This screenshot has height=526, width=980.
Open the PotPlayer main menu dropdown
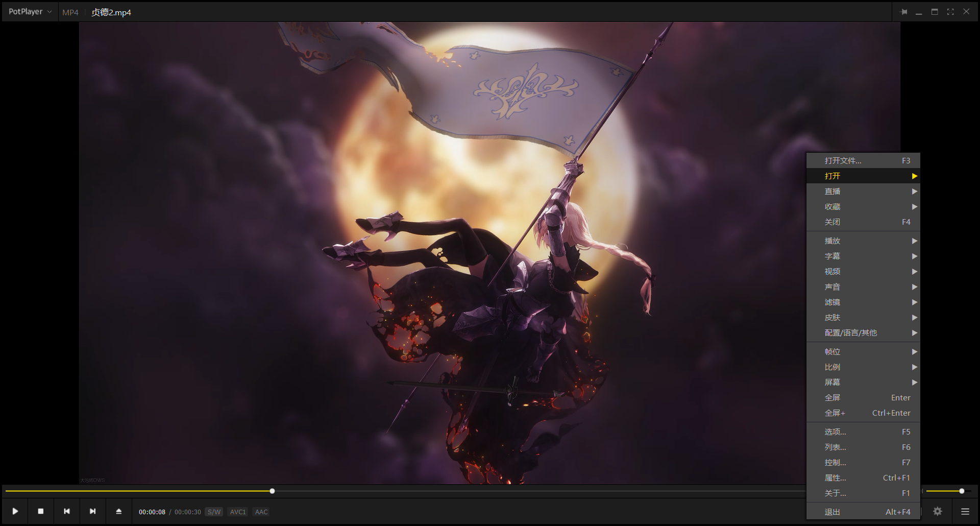pos(30,12)
